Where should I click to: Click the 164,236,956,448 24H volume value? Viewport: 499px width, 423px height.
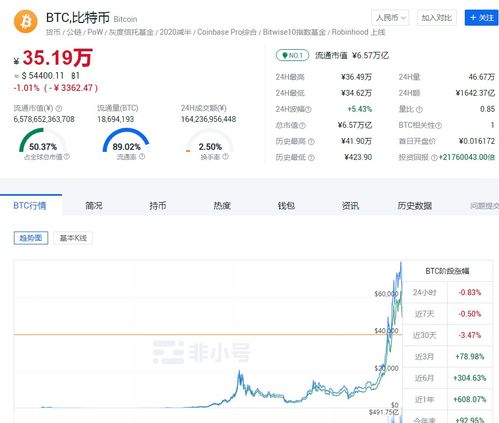coord(209,119)
